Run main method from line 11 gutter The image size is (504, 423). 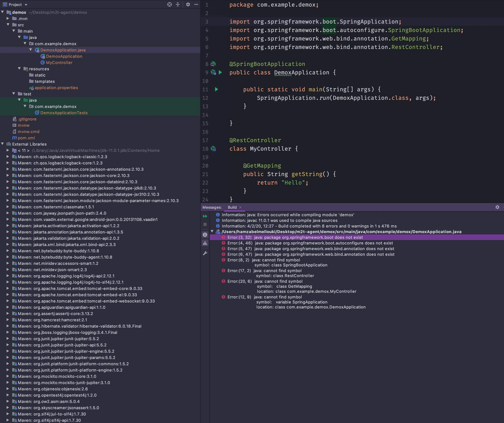pos(216,89)
